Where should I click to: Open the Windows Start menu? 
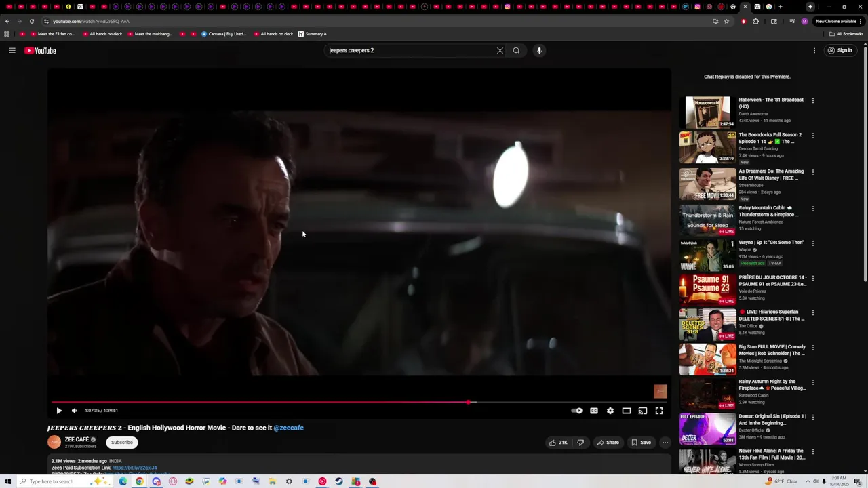click(x=7, y=481)
